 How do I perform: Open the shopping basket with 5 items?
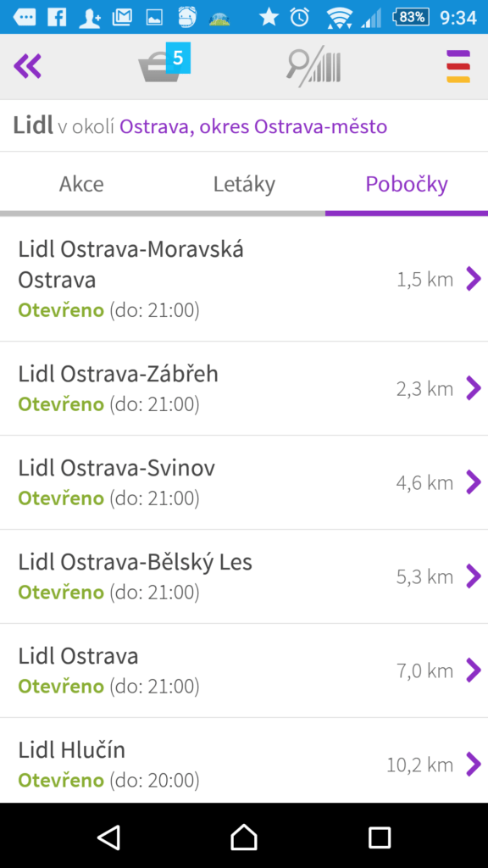click(164, 63)
